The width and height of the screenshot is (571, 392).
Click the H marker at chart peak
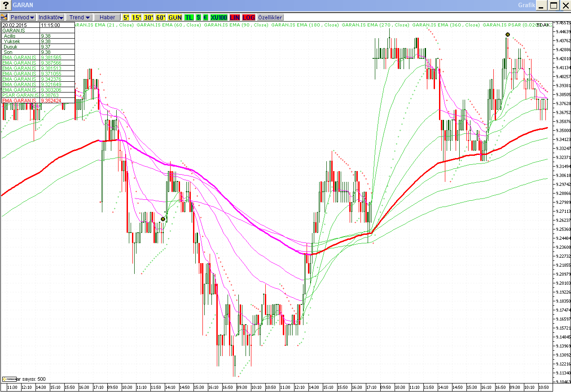point(507,35)
